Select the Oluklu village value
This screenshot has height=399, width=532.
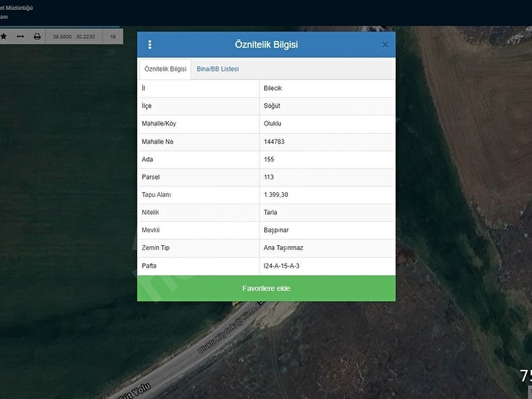(273, 124)
